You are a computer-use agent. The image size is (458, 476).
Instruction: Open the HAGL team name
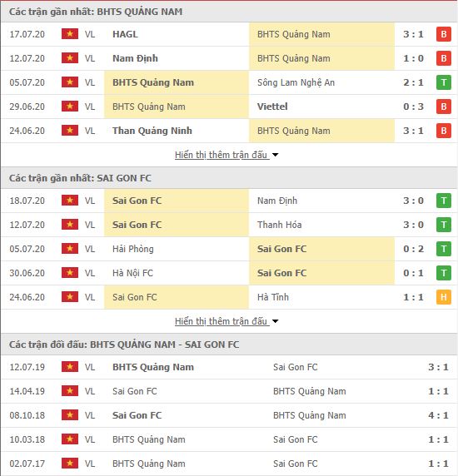pos(125,34)
